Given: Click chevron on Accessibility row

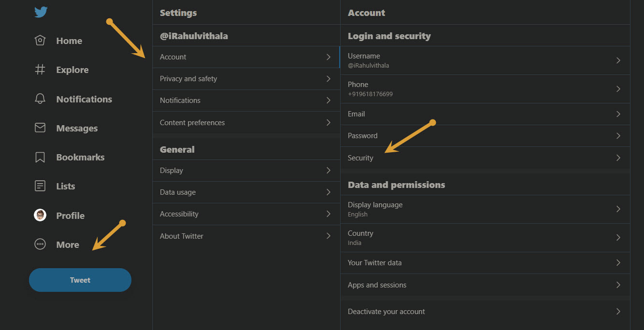Looking at the screenshot, I should coord(329,214).
